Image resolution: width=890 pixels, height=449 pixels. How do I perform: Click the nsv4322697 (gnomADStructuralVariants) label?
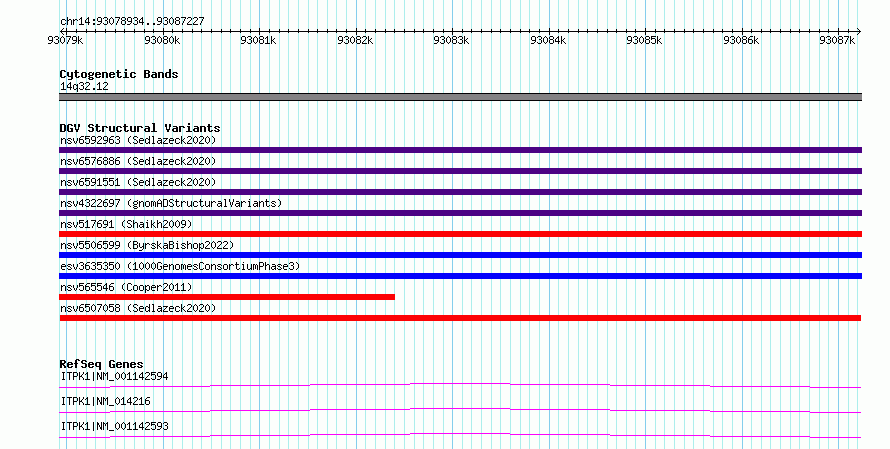171,203
